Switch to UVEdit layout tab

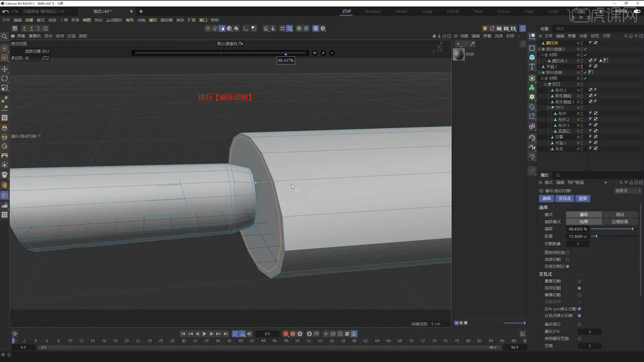point(453,11)
